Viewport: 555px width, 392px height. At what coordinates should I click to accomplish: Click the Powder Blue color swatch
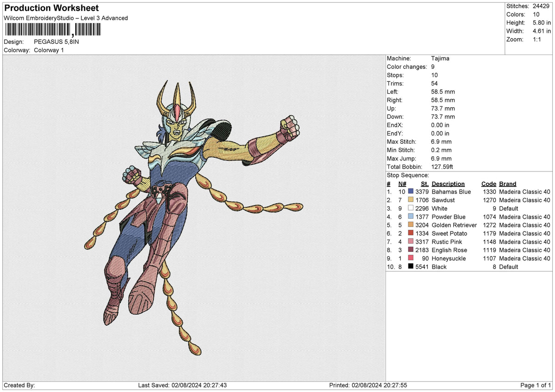411,217
